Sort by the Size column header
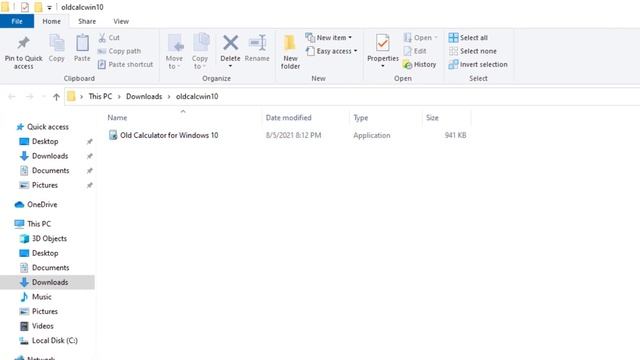 (432, 118)
